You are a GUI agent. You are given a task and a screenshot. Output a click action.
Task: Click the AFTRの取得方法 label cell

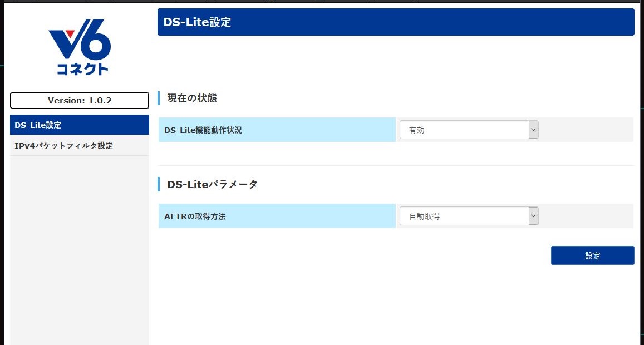pos(277,216)
